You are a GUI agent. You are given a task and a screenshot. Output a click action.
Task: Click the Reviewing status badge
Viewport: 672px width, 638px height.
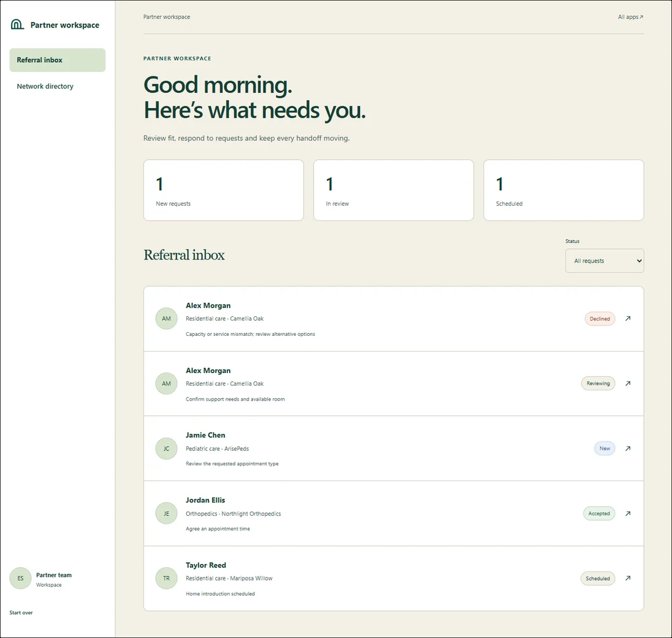point(598,383)
